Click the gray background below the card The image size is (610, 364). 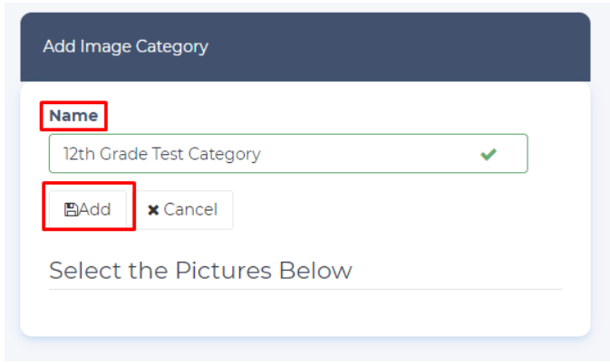(x=305, y=353)
